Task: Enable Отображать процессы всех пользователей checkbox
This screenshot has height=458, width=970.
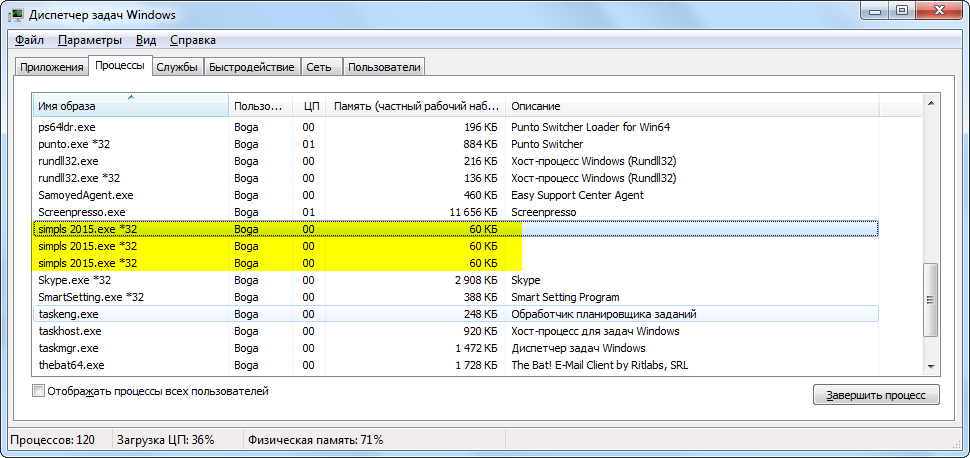Action: point(39,392)
